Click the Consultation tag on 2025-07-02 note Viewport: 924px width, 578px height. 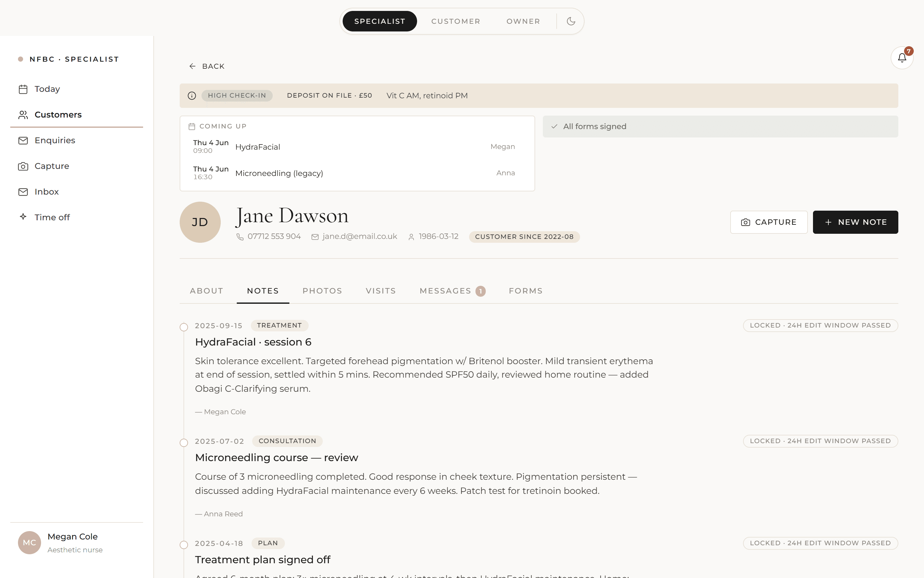[287, 441]
